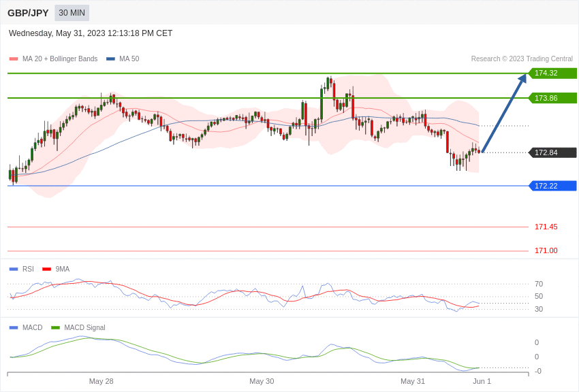Click the Jun 1 date axis label
The height and width of the screenshot is (392, 579).
point(482,381)
